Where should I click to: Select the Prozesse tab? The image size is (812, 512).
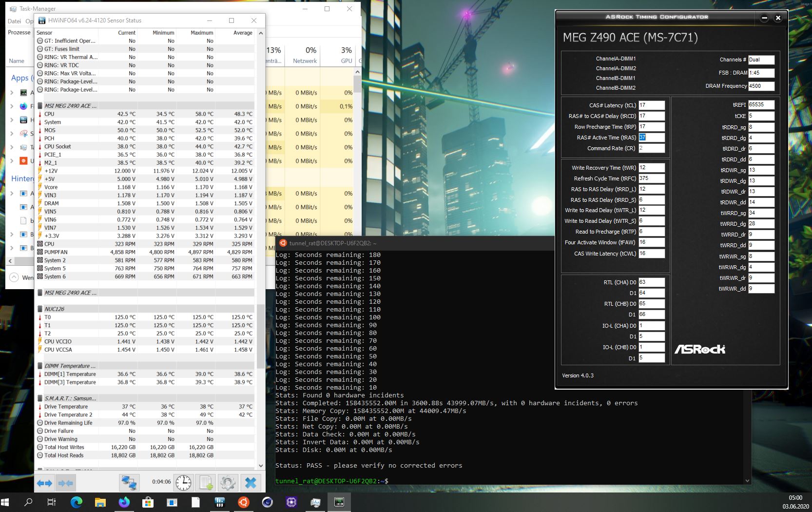coord(19,32)
